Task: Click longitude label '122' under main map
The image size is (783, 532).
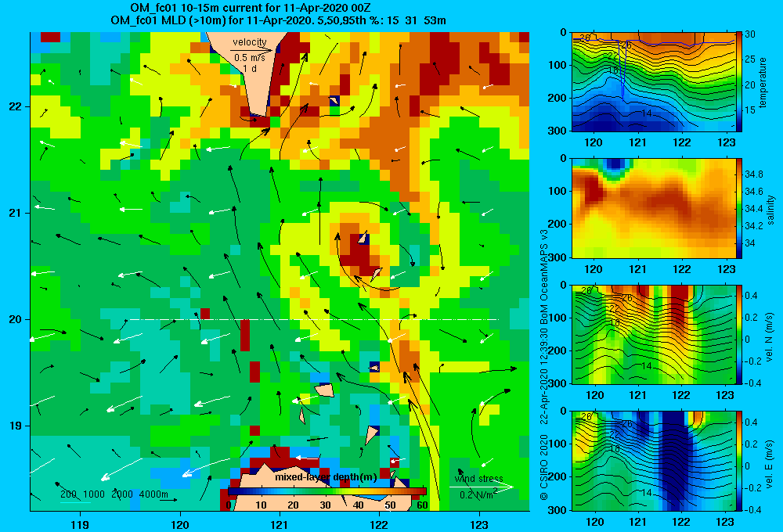Action: pos(379,525)
